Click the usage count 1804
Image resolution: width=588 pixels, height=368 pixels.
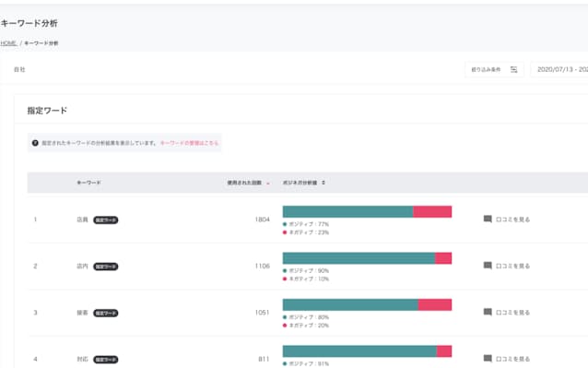pyautogui.click(x=262, y=220)
